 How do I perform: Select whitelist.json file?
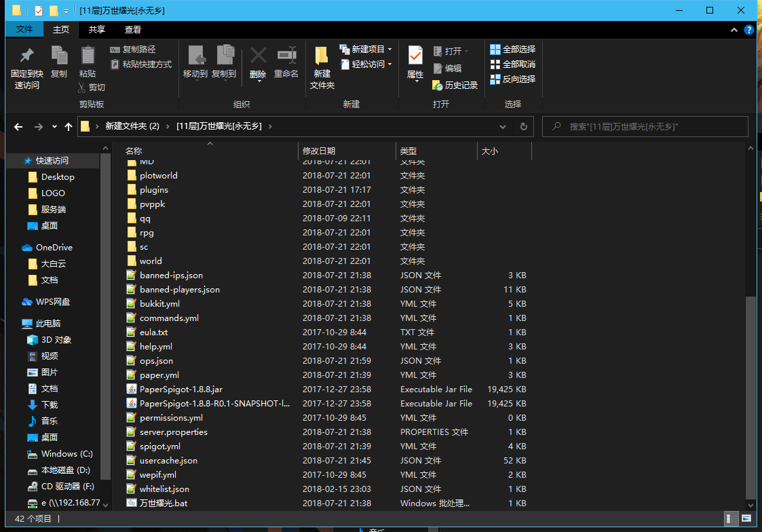pos(164,489)
